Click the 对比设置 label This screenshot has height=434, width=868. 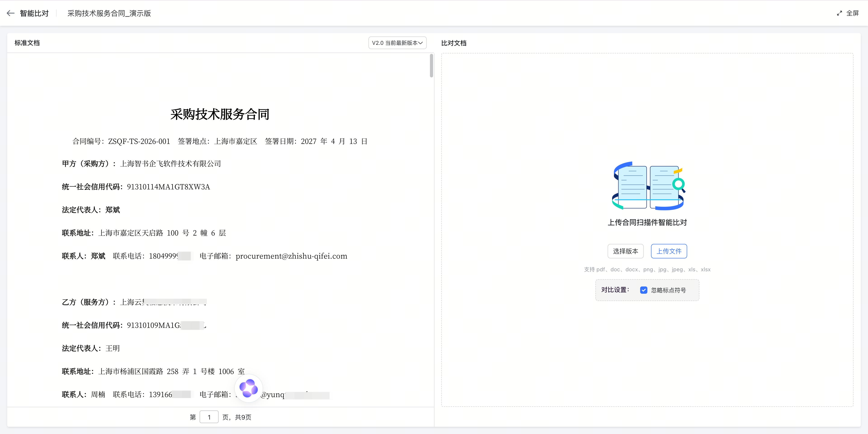[615, 290]
